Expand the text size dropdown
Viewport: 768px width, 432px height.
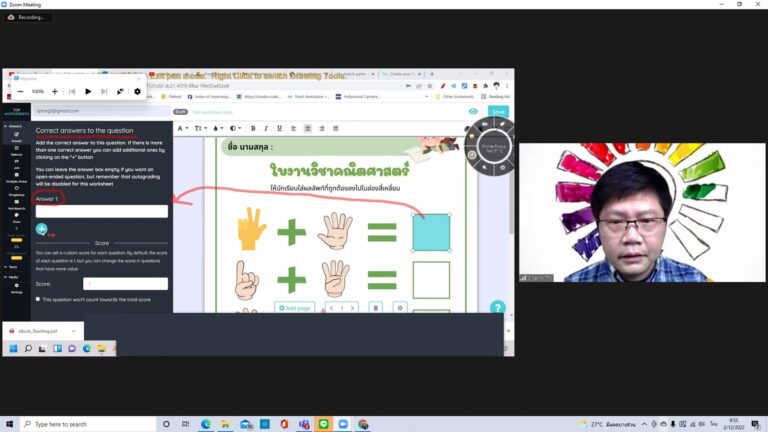click(200, 128)
